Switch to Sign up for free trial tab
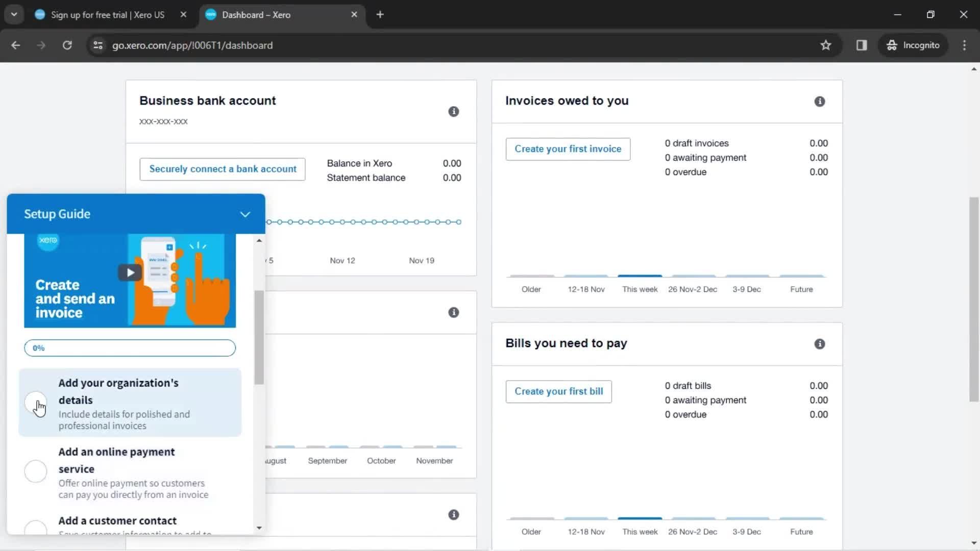Image resolution: width=980 pixels, height=551 pixels. 107,15
